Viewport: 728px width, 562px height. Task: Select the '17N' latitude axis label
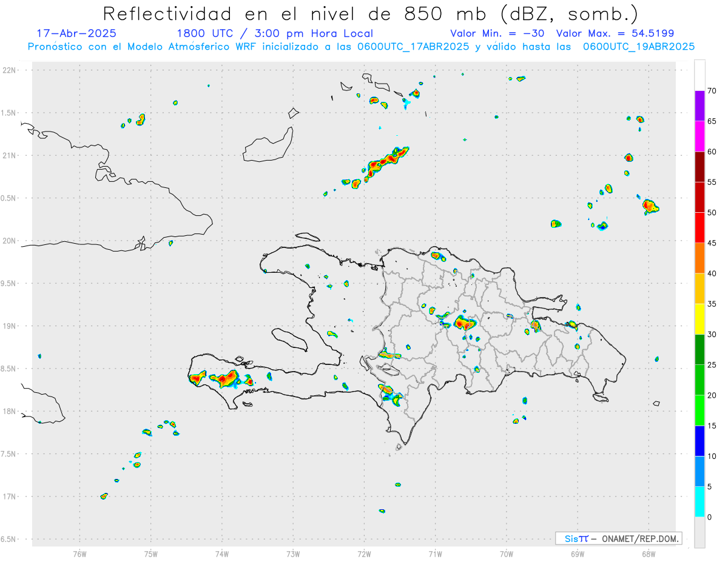point(10,497)
